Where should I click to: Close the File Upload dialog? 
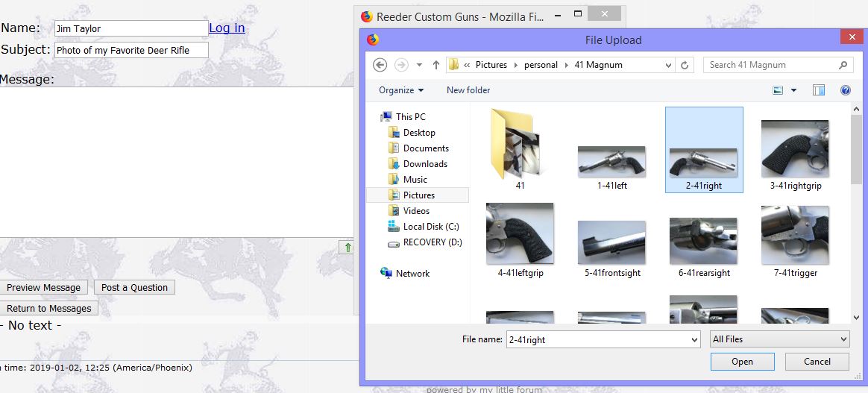[852, 37]
